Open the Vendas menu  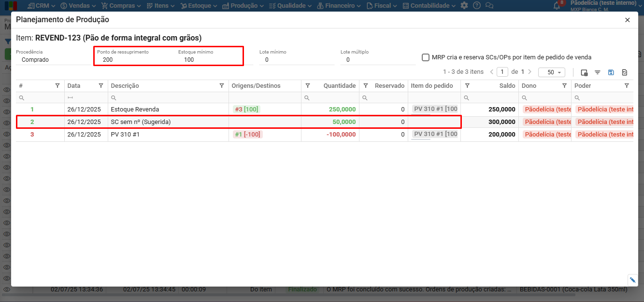click(78, 5)
